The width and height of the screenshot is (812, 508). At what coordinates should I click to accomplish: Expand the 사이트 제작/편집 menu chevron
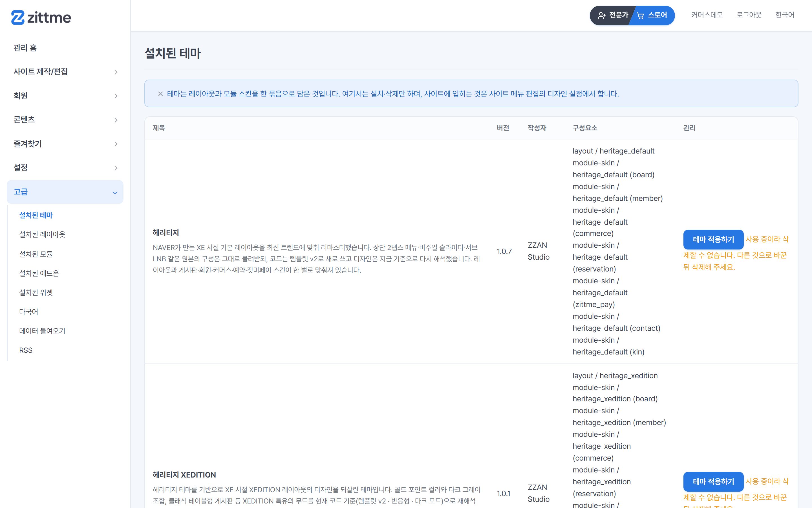click(116, 72)
